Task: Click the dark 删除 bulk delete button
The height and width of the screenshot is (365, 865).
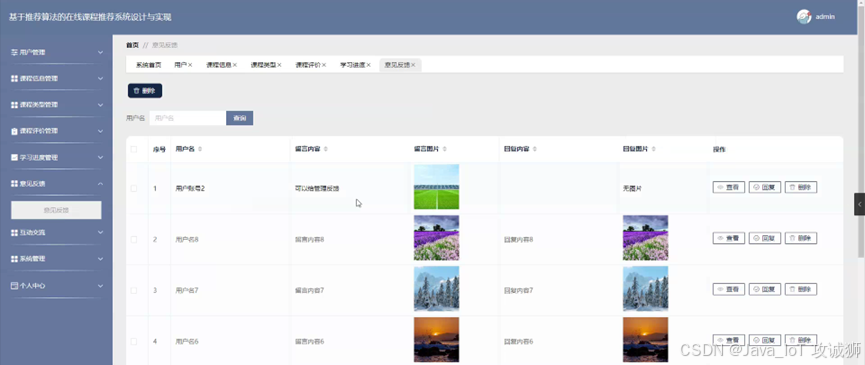Action: pos(145,91)
